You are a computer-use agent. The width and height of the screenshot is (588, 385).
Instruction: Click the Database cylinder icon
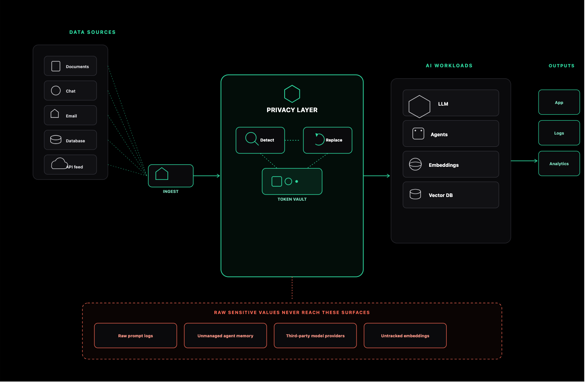pos(56,139)
